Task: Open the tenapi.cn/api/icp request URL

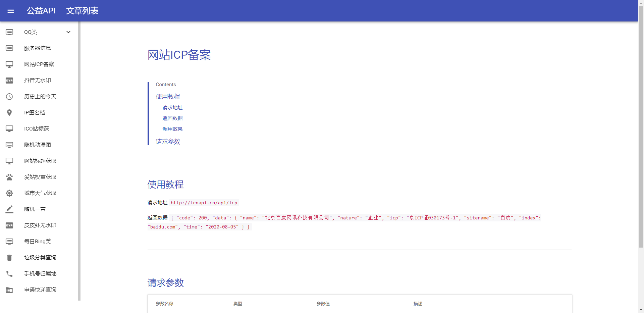Action: (x=204, y=203)
